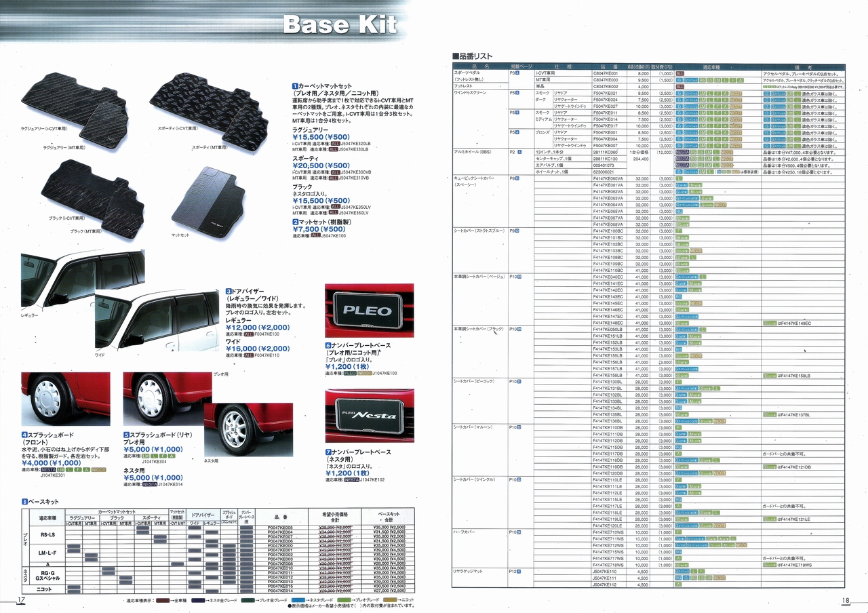Click the number 5 badge for rear スプラッシュボード(リヤ)
The height and width of the screenshot is (613, 868).
pos(126,434)
